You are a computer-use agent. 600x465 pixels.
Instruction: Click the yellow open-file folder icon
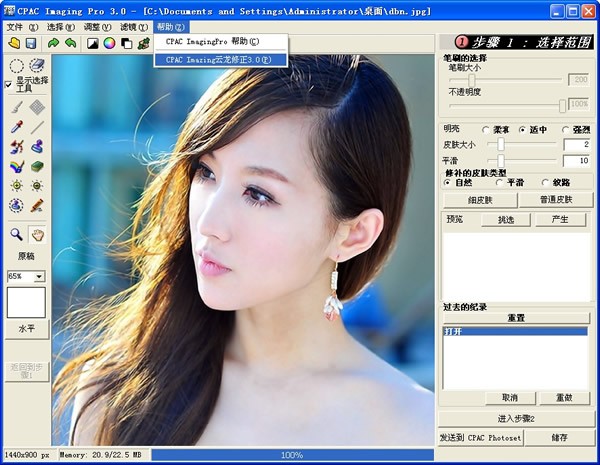tap(14, 43)
